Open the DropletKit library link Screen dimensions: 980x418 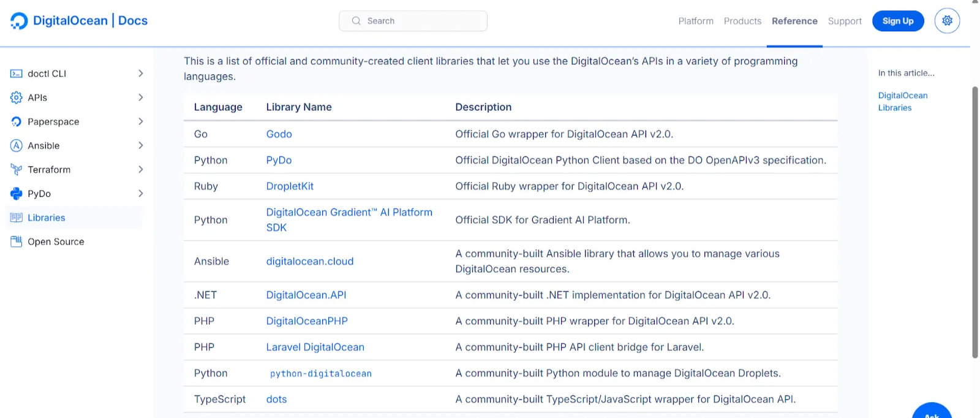290,186
